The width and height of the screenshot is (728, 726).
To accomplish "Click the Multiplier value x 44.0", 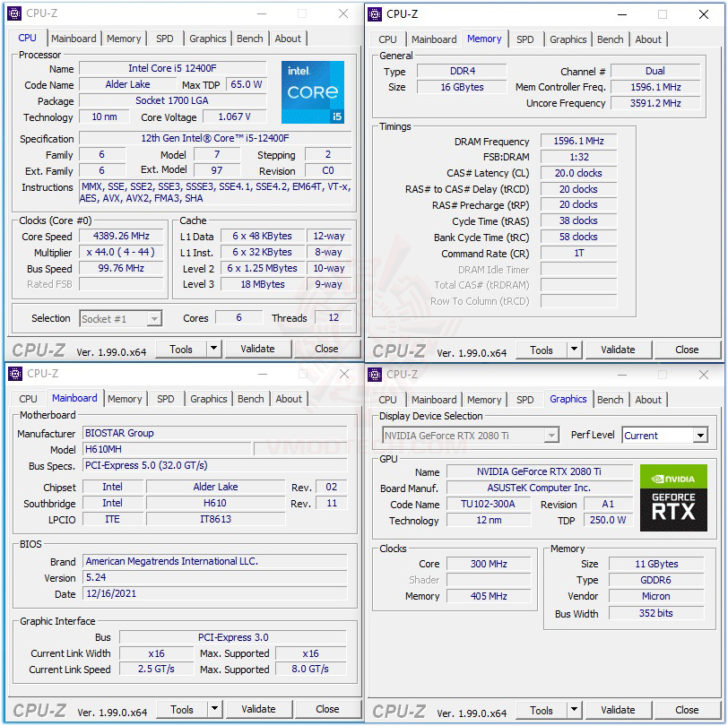I will pyautogui.click(x=121, y=252).
